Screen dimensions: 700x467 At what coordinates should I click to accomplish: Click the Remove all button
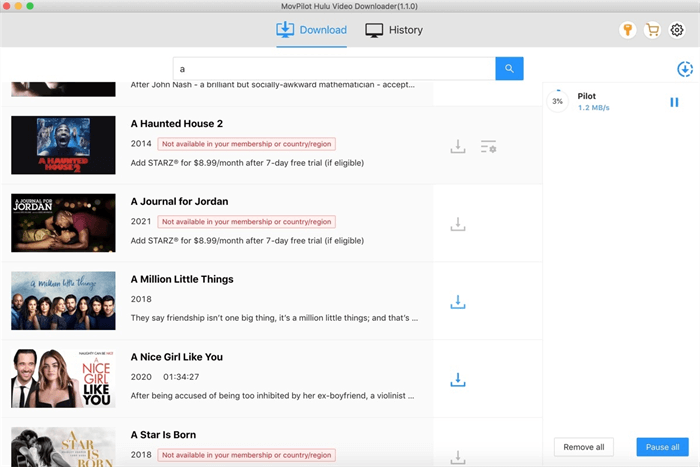583,447
